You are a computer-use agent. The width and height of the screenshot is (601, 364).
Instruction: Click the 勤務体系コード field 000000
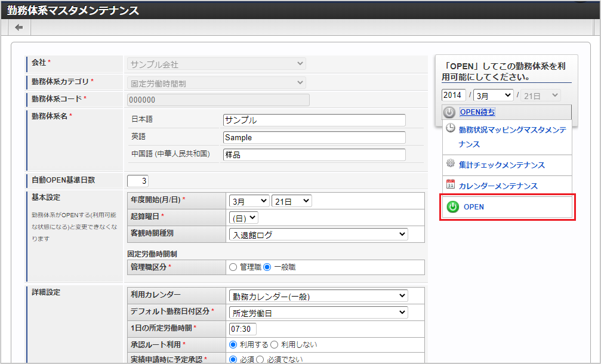coord(218,100)
